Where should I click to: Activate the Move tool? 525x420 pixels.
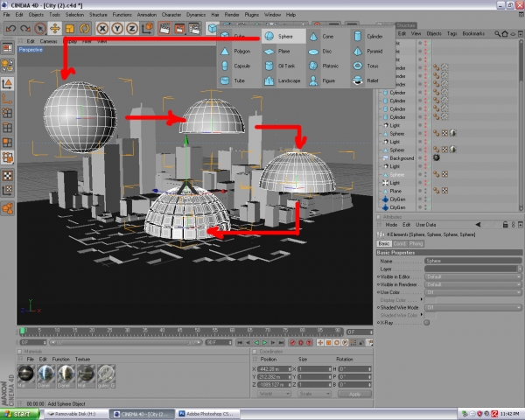[x=55, y=29]
